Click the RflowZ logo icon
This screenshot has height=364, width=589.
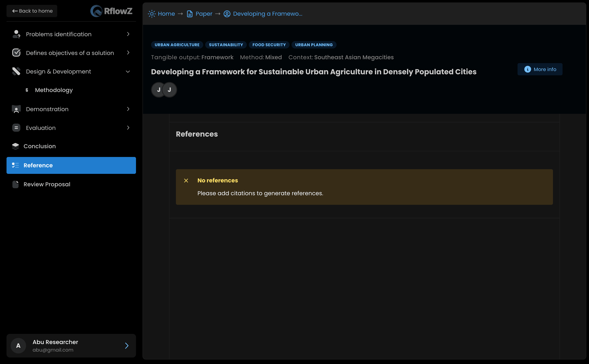pos(96,11)
